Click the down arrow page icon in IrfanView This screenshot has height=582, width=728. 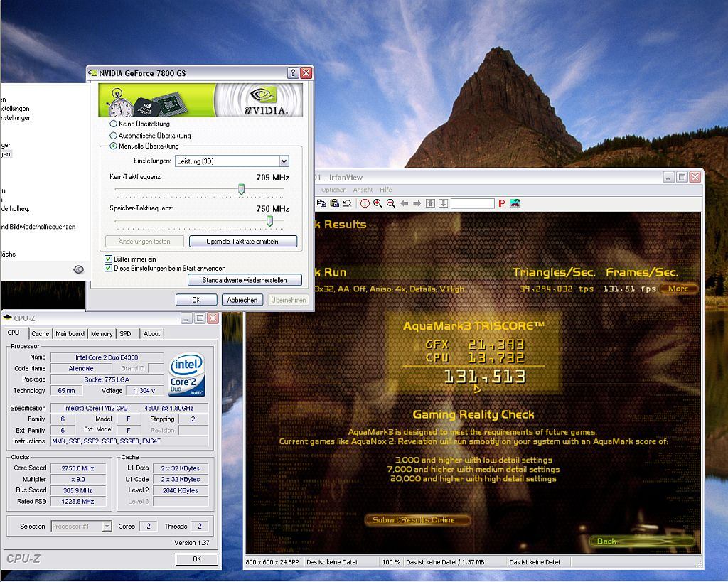point(444,203)
